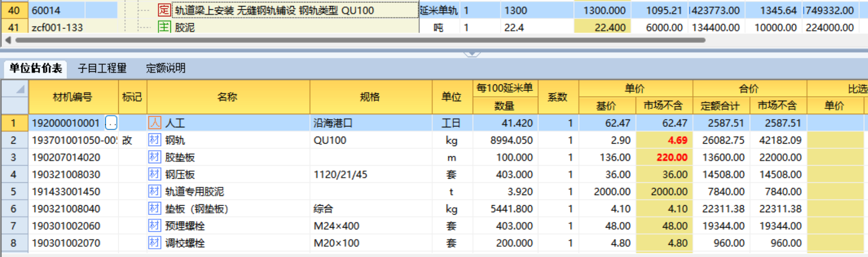Click the red market price 220.00
868x257 pixels.
point(665,157)
